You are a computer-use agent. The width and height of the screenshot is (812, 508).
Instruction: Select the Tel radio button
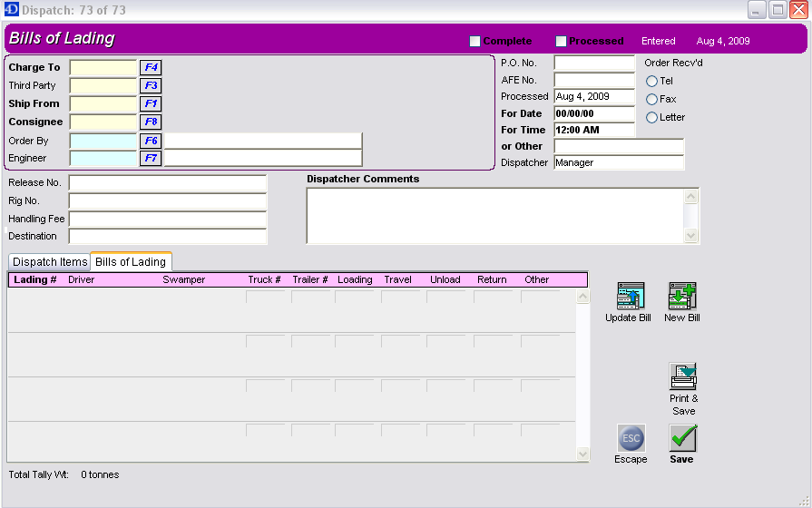click(651, 82)
